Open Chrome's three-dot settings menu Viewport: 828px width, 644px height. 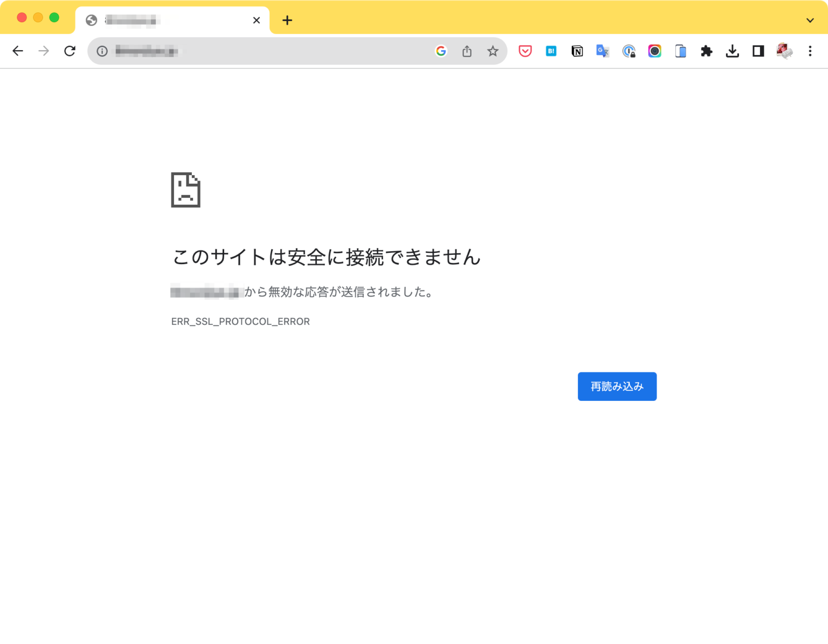810,51
